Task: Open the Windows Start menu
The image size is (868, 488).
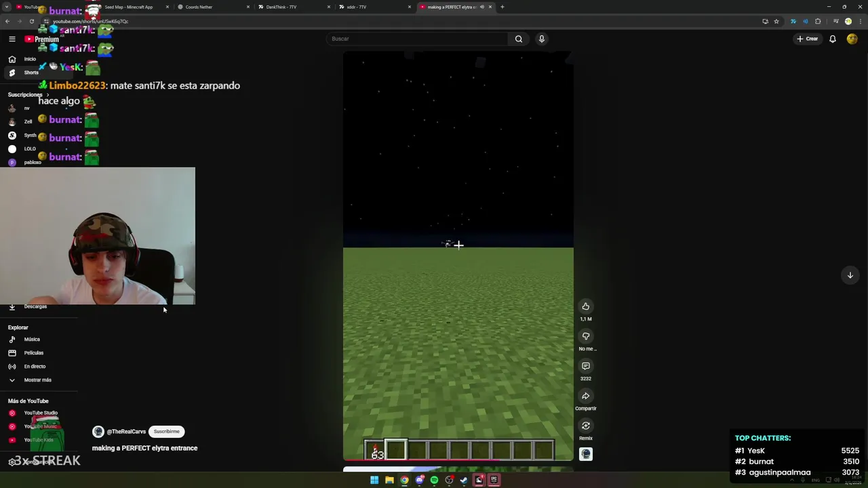Action: coord(374,480)
